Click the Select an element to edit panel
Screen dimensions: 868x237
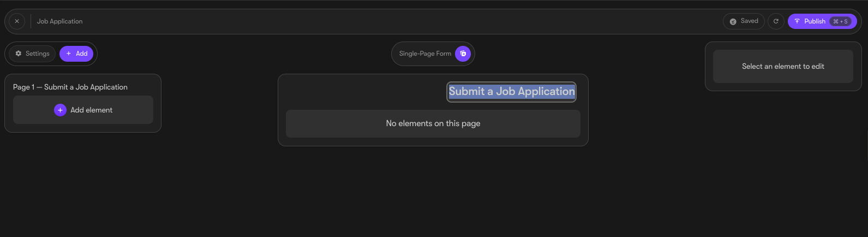click(x=783, y=66)
